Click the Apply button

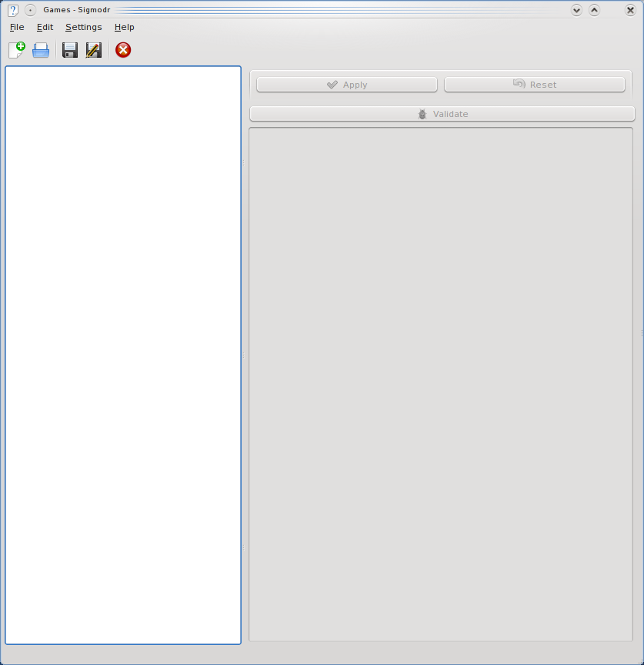pyautogui.click(x=347, y=85)
